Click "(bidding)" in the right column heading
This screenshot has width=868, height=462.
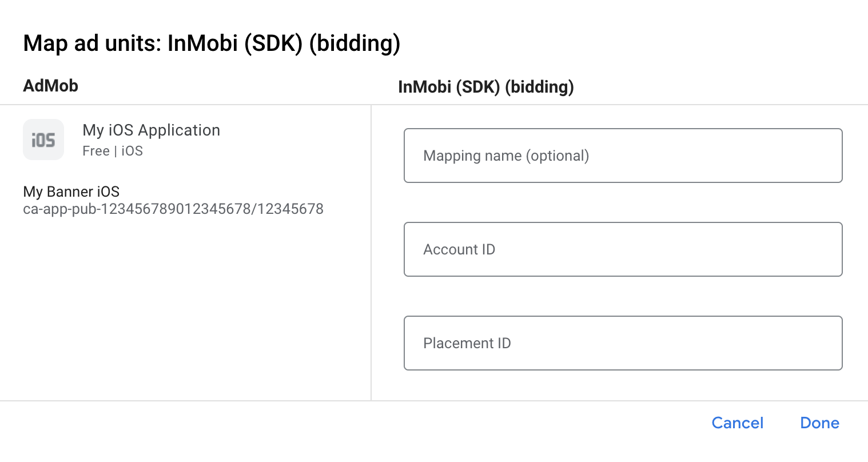540,87
